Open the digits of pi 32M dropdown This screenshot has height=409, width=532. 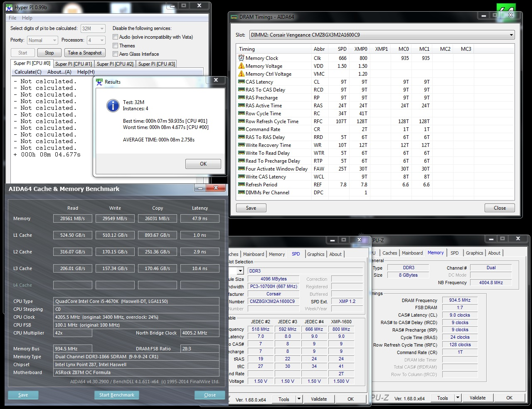[x=93, y=28]
